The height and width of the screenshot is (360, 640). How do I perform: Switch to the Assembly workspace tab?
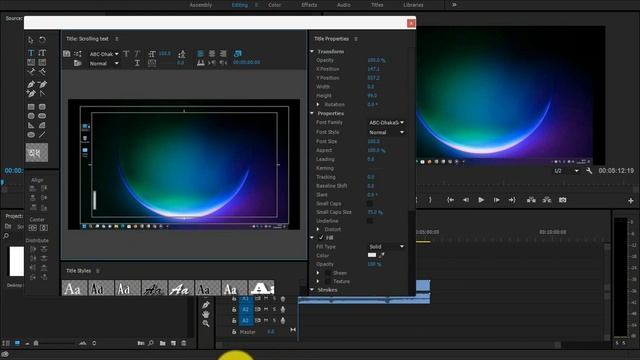pos(201,5)
